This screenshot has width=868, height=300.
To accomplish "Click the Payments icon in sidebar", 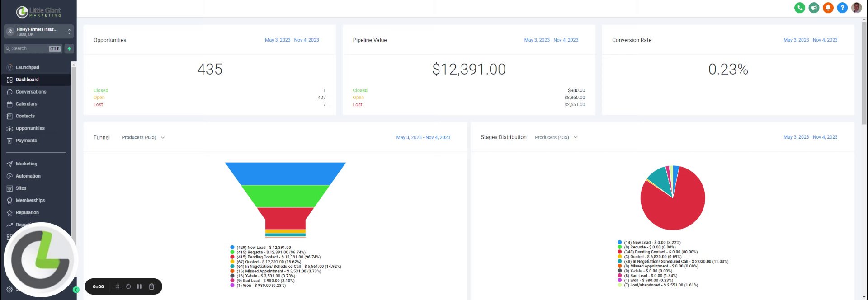I will [x=9, y=141].
